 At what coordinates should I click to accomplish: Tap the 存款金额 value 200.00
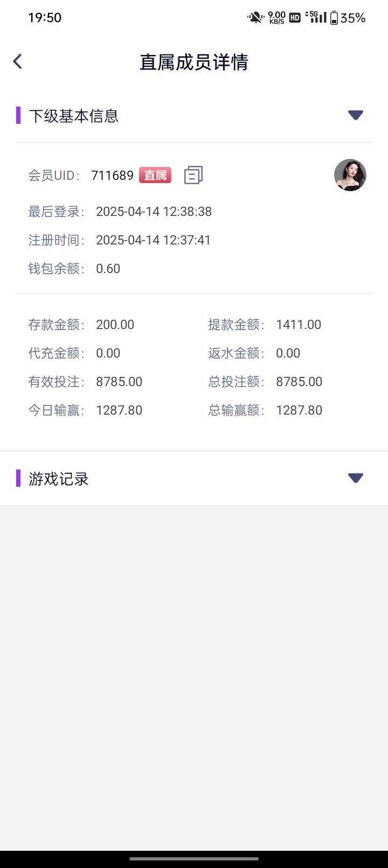[115, 325]
